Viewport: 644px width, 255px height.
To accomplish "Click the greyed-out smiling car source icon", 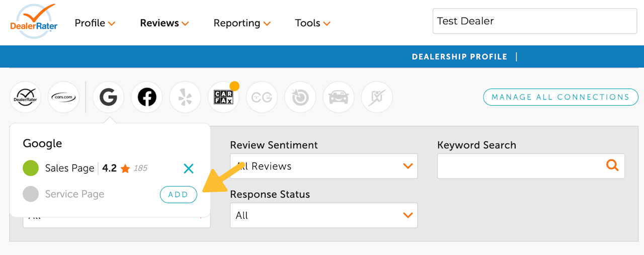I will pos(339,97).
